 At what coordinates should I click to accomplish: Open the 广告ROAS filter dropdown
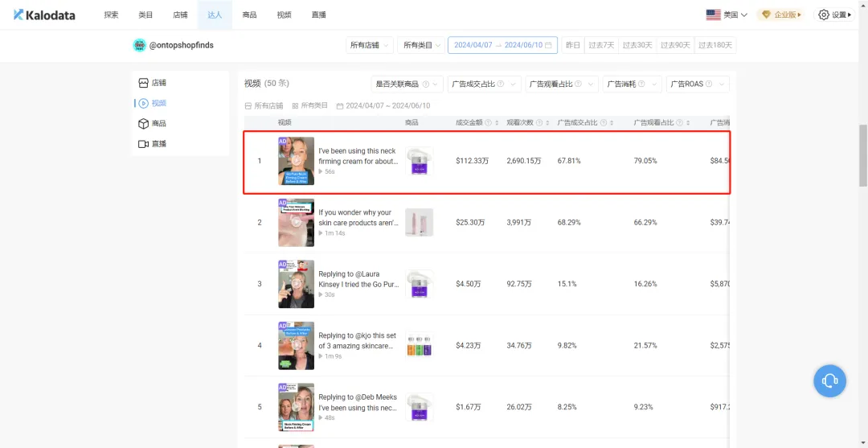[x=697, y=84]
